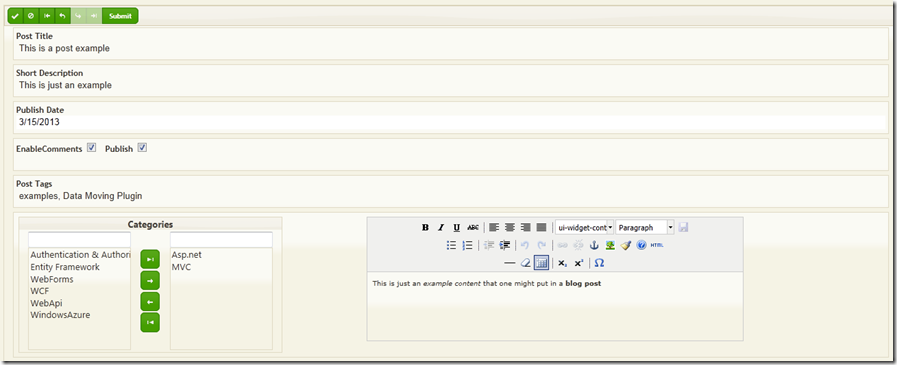Click the insert image tree icon
Image resolution: width=897 pixels, height=365 pixels.
coord(610,245)
